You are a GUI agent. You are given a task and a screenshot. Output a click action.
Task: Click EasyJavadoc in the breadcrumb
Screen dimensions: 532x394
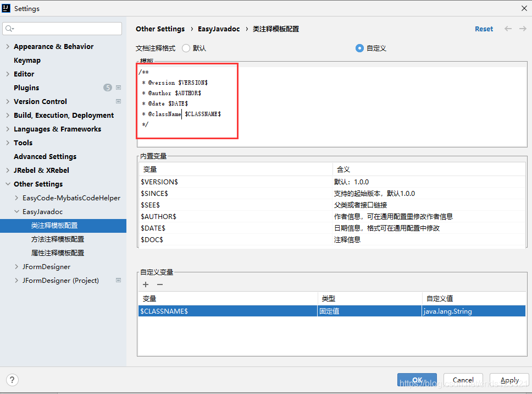tap(219, 29)
